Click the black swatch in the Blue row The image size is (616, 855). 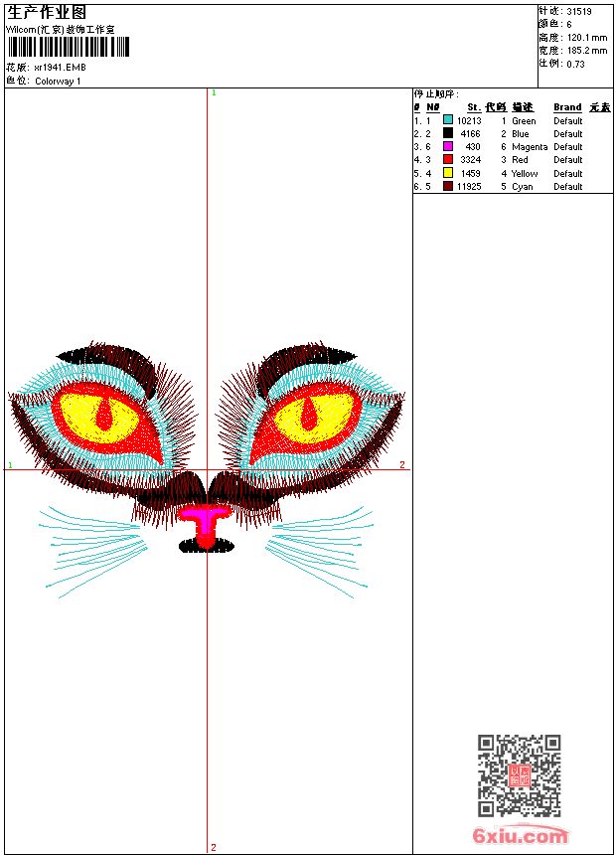[447, 132]
